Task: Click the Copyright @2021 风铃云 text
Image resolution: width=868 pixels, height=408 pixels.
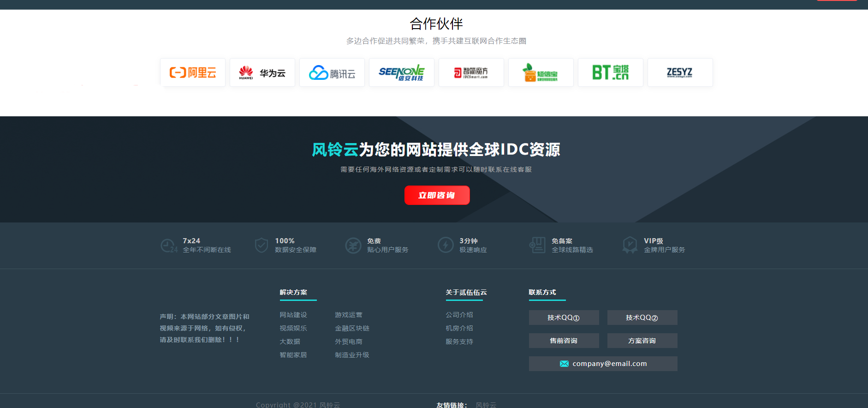Action: click(x=298, y=405)
